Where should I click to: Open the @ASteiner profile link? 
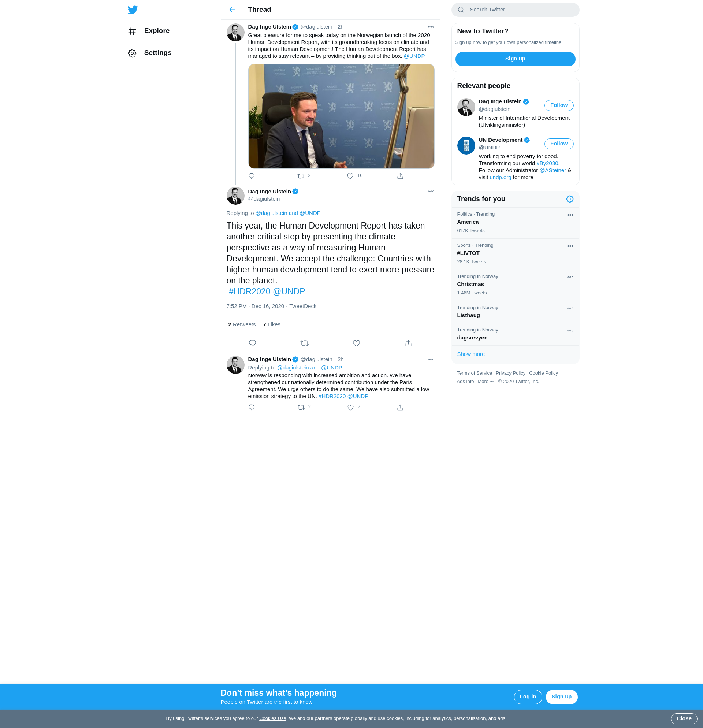pos(552,171)
